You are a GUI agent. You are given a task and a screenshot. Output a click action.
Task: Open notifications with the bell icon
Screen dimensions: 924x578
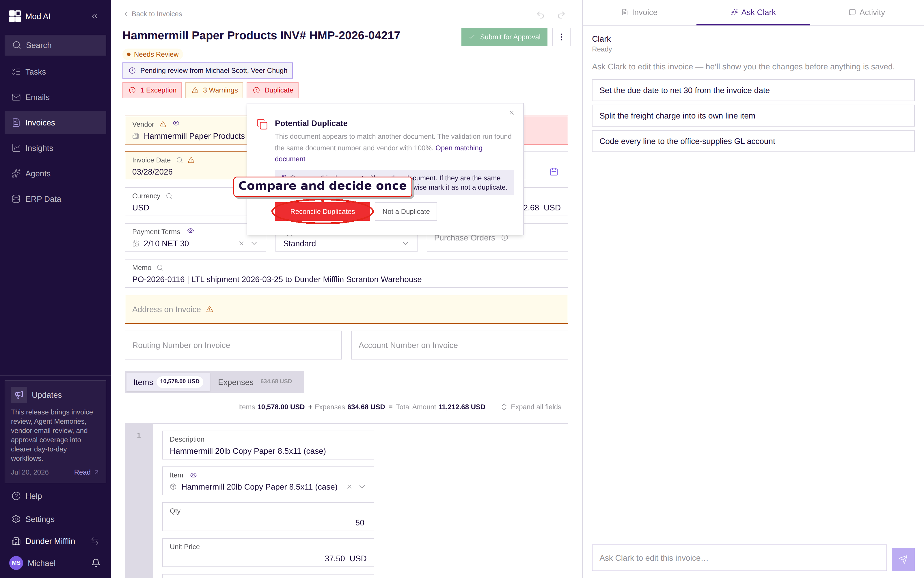coord(96,563)
